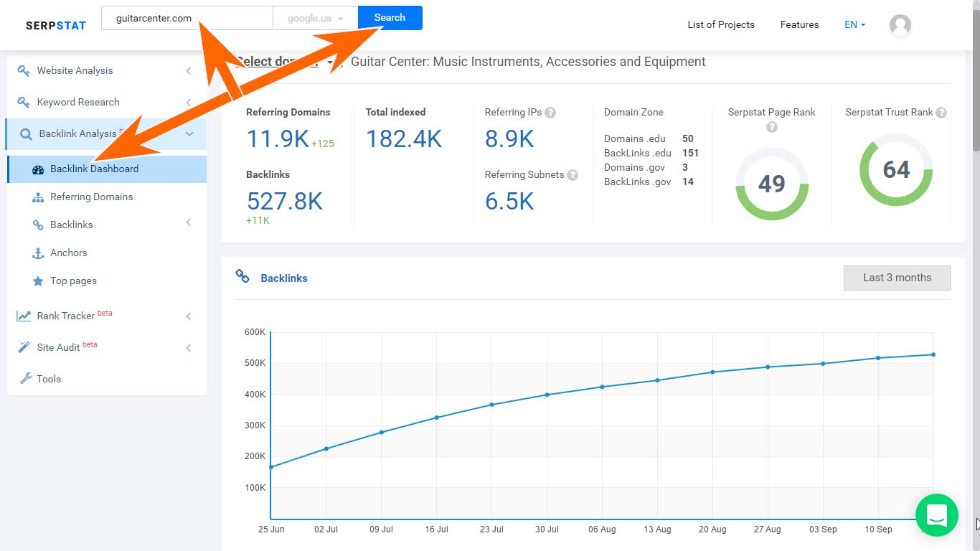Expand the Website Analysis menu chevron

click(189, 70)
